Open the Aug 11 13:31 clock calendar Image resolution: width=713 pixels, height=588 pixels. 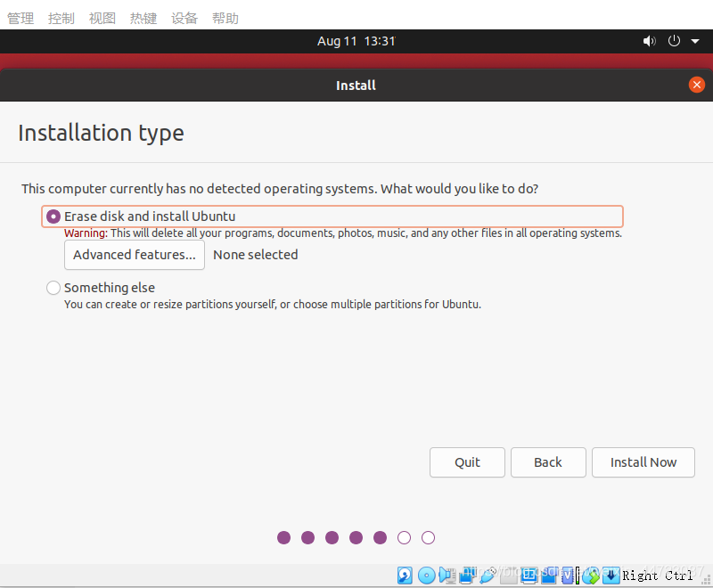point(356,41)
